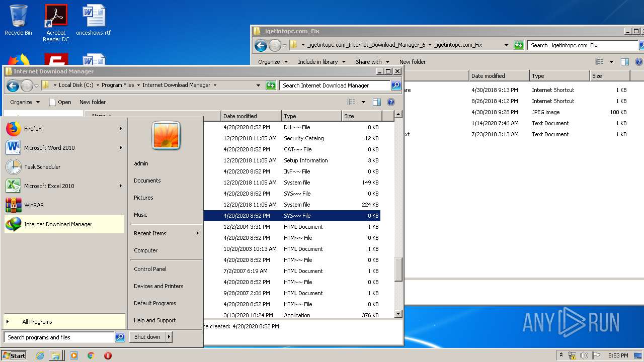Image resolution: width=644 pixels, height=362 pixels.
Task: Sort by Type column in _igetintopc.com_Fix window
Action: [559, 76]
